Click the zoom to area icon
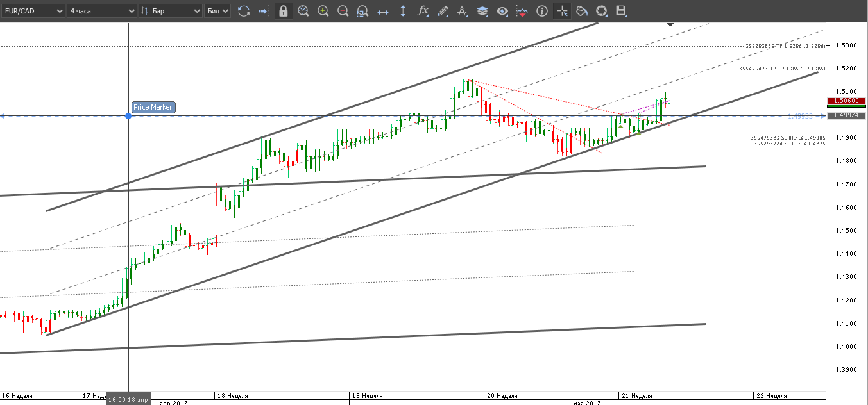This screenshot has width=868, height=405. click(x=363, y=11)
